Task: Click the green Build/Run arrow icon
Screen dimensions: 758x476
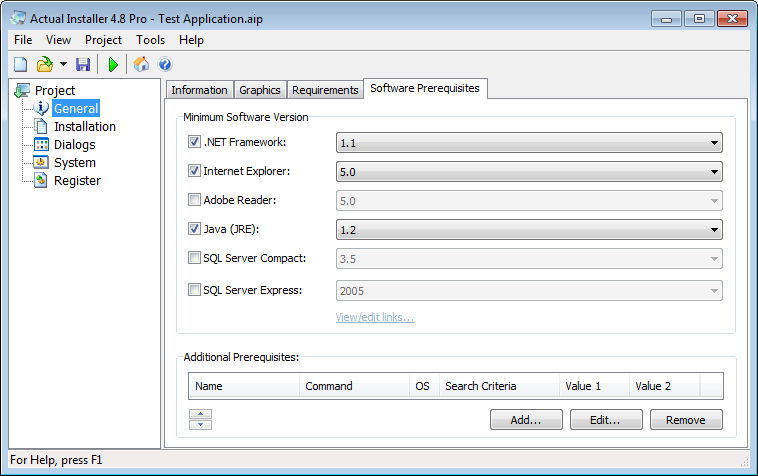Action: (x=113, y=65)
